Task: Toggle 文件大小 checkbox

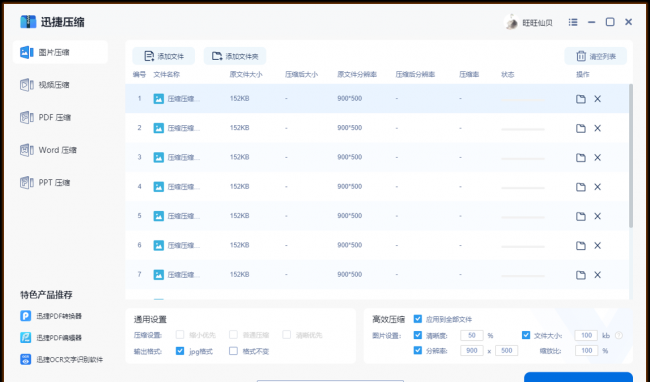Action: click(526, 335)
